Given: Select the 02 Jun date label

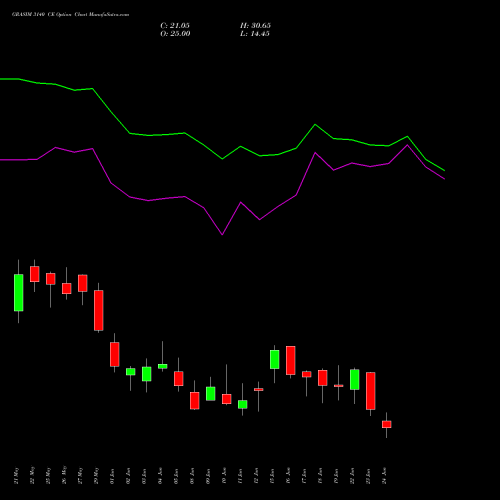Looking at the screenshot, I should [x=129, y=476].
